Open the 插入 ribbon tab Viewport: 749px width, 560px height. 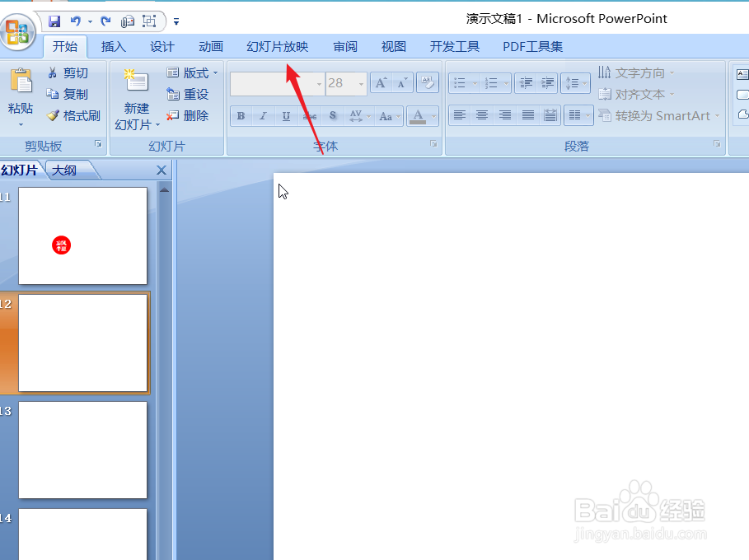pyautogui.click(x=114, y=47)
